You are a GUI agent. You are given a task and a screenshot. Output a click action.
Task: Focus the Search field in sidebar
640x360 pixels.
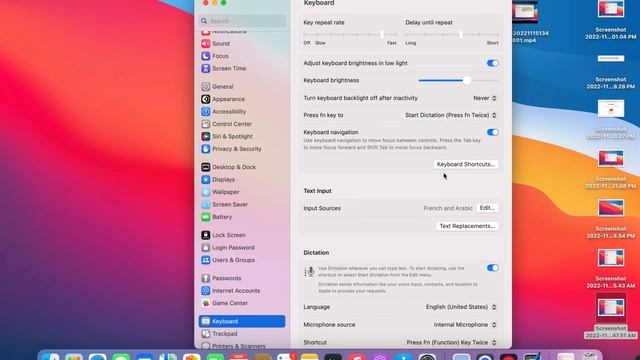pyautogui.click(x=242, y=21)
